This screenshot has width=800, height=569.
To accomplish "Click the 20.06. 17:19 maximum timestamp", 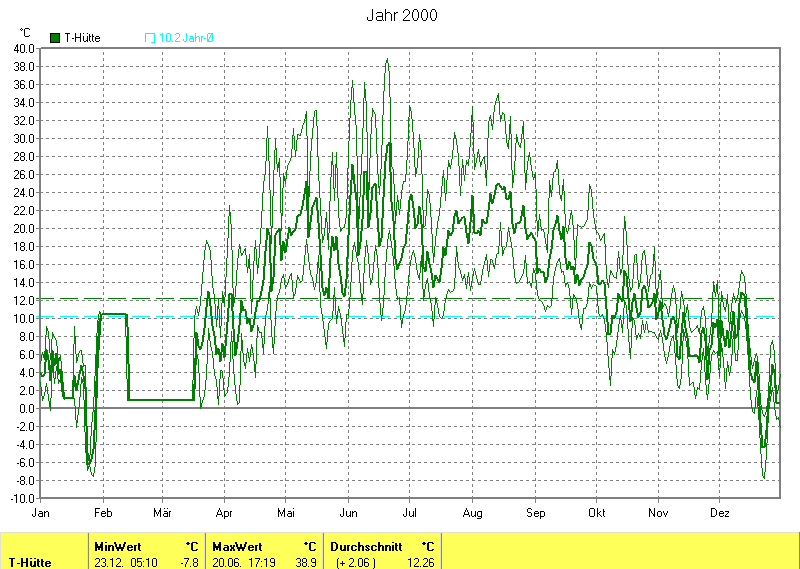I will tap(242, 562).
